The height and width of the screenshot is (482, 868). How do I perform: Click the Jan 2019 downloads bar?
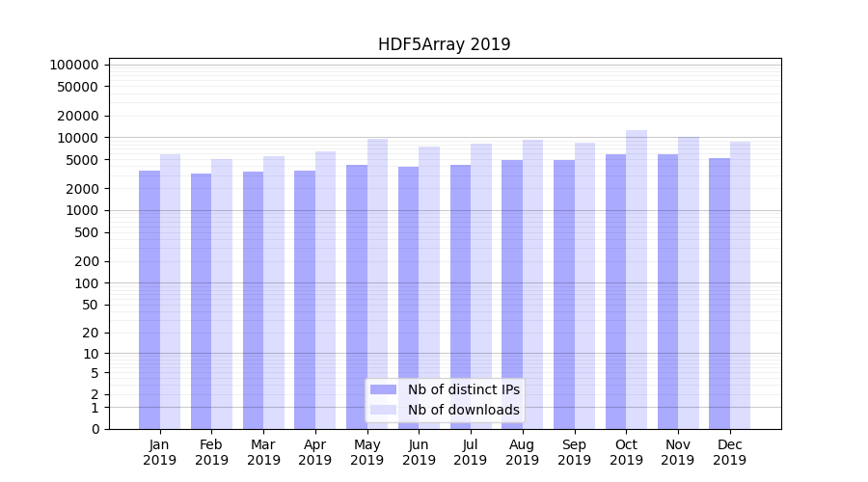tap(170, 291)
